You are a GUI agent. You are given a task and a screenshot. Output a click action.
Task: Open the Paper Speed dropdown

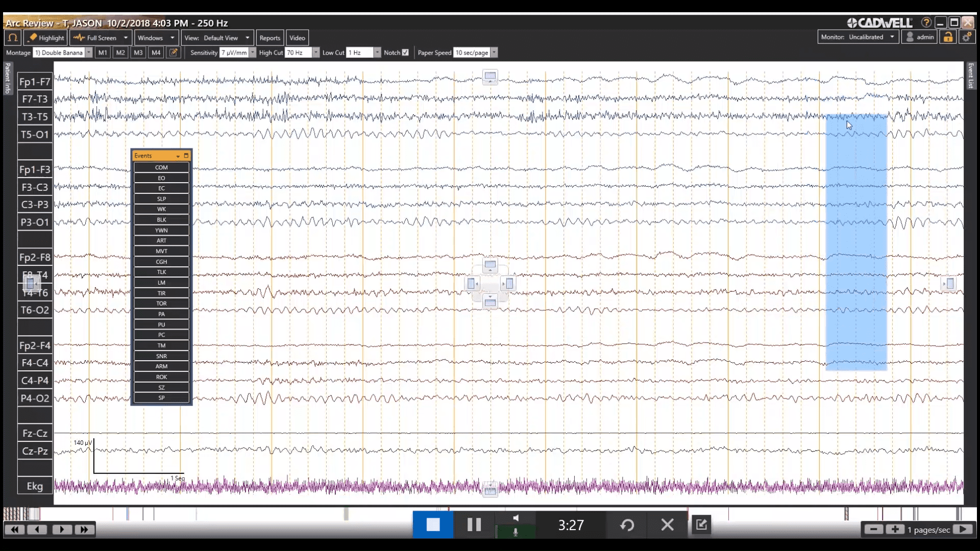(x=493, y=52)
